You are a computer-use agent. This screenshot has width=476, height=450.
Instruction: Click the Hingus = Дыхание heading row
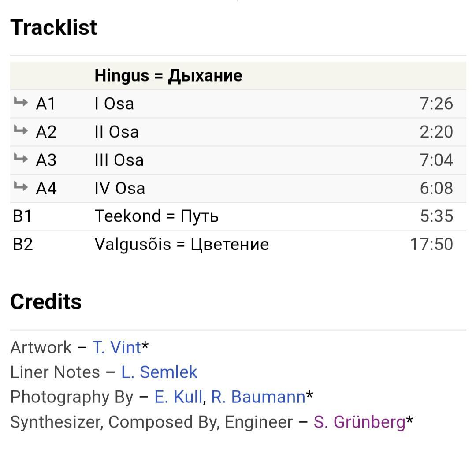click(168, 75)
